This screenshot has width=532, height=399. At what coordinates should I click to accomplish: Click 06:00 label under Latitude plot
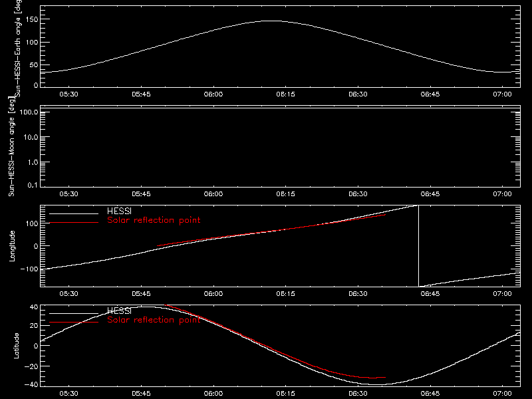[213, 394]
